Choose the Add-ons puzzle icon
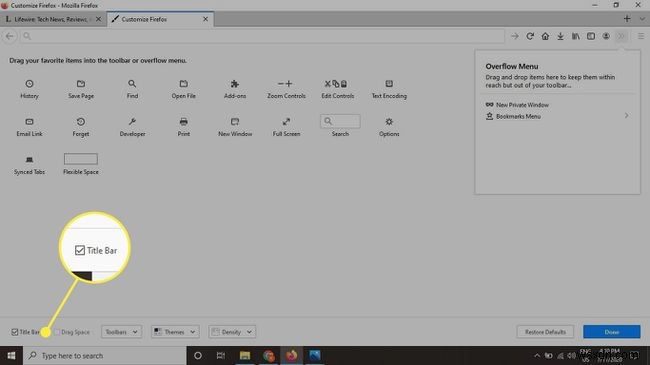Image resolution: width=650 pixels, height=365 pixels. point(235,84)
